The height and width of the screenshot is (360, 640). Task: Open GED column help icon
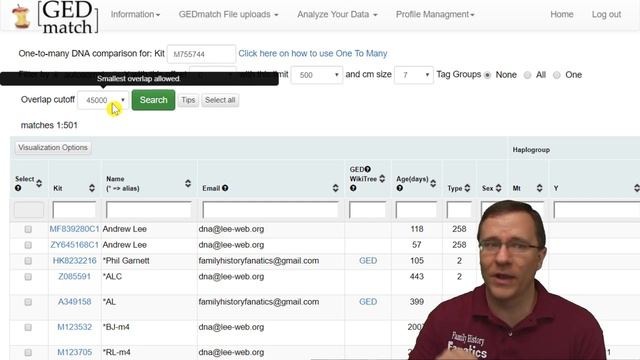tap(368, 169)
